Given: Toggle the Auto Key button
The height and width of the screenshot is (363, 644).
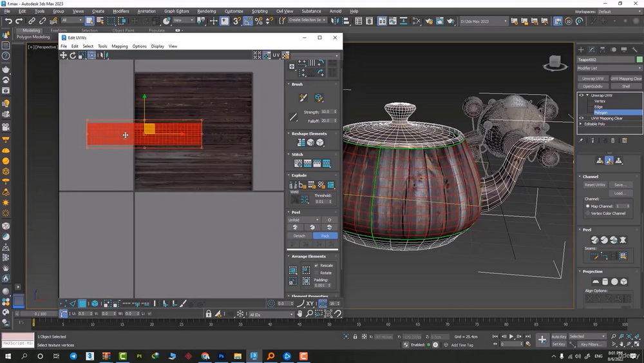Looking at the screenshot, I should point(558,337).
